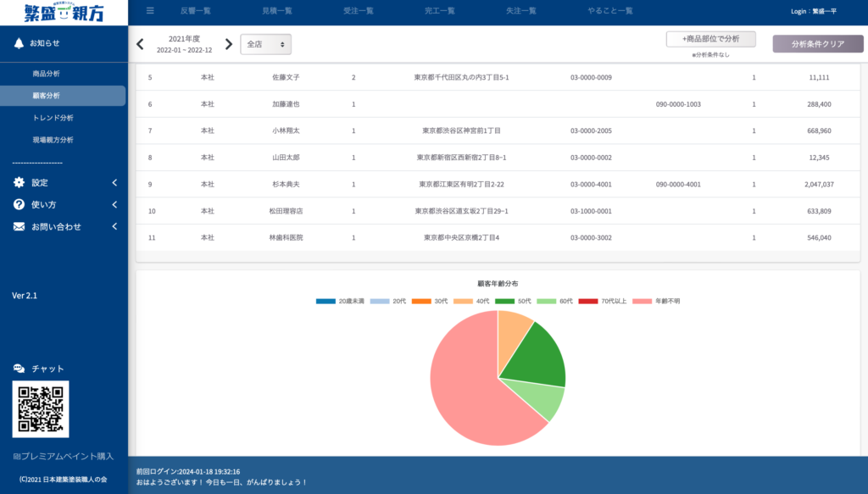Viewport: 868px width, 494px height.
Task: Open the 受注一覧 tab
Action: [359, 10]
